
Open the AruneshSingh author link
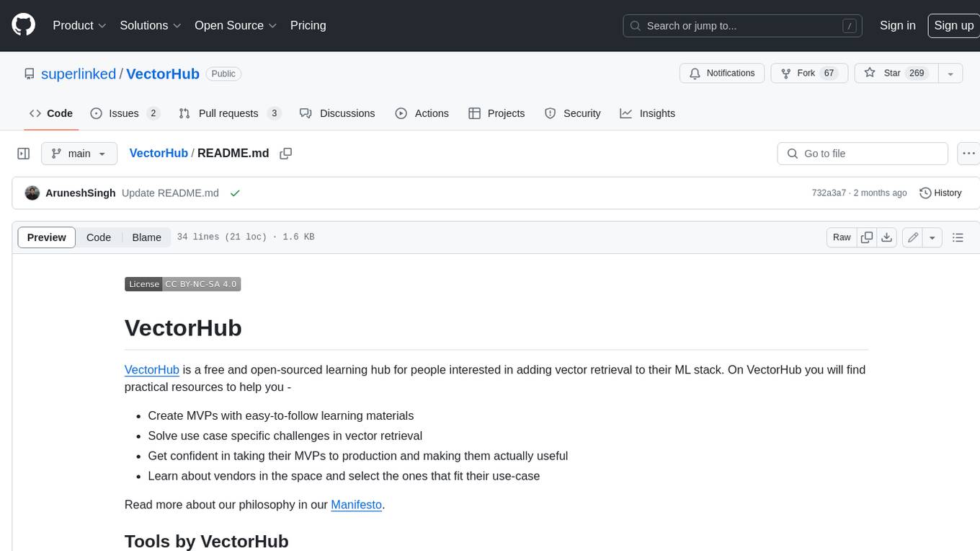(81, 193)
